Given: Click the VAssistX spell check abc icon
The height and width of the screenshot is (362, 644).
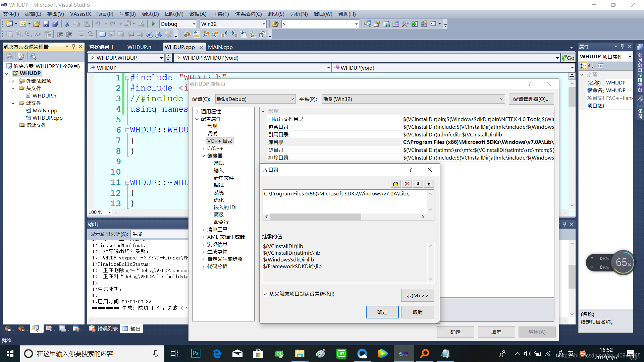Looking at the screenshot, I should click(x=253, y=34).
